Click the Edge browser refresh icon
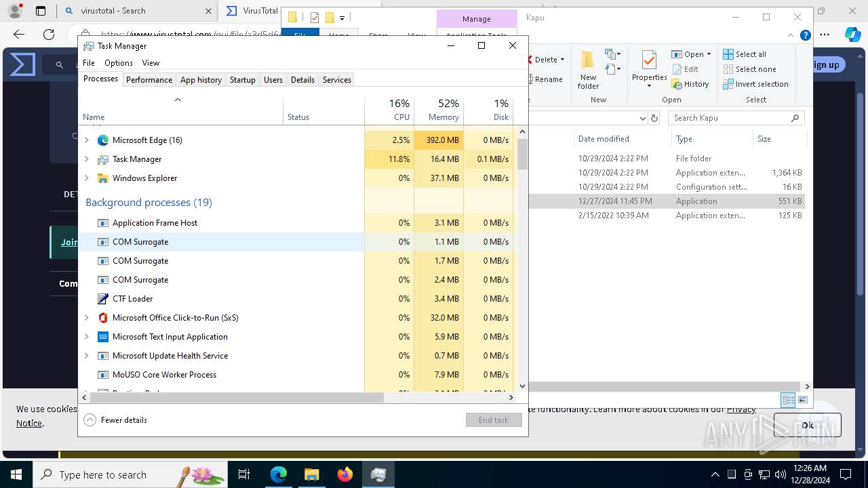This screenshot has height=488, width=868. [49, 35]
